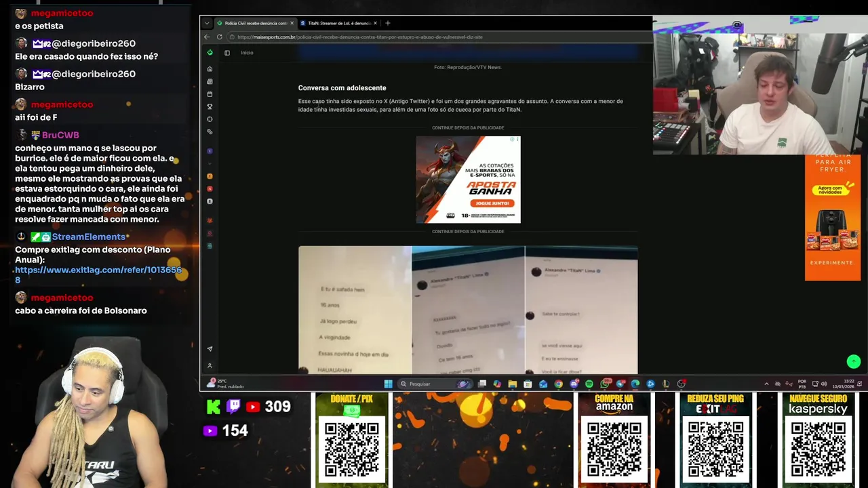Open Google Chrome from the taskbar
The height and width of the screenshot is (488, 868).
[x=558, y=384]
